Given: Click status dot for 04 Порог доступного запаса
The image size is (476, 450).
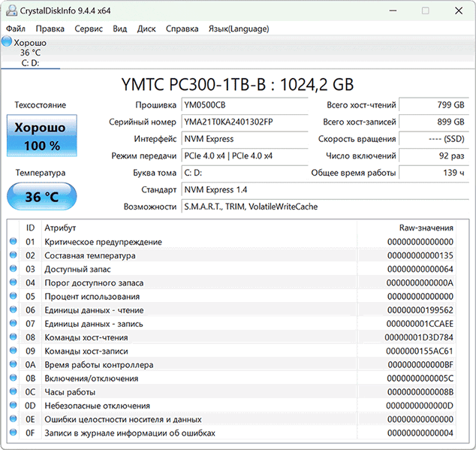Looking at the screenshot, I should 13,282.
